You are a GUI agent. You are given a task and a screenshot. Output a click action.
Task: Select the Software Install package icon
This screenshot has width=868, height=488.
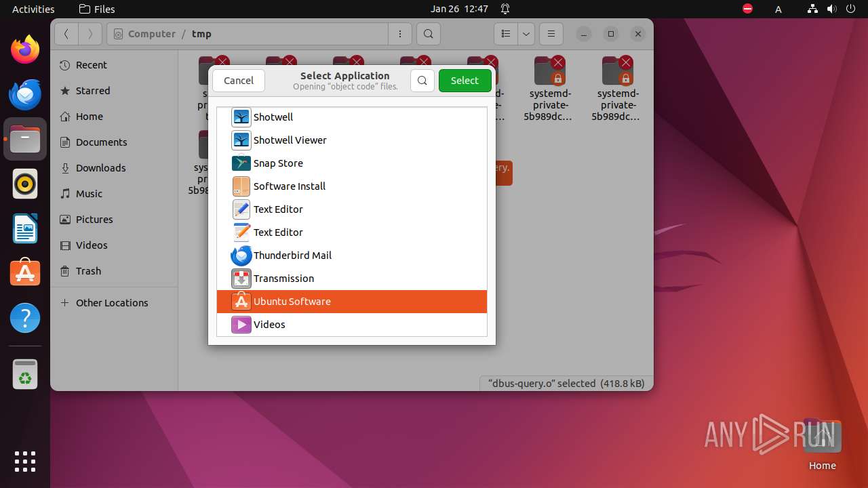(241, 186)
